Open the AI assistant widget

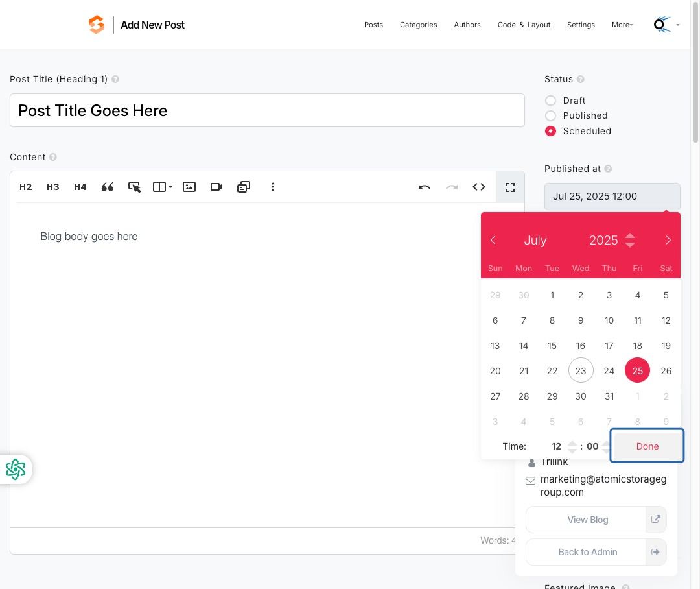tap(16, 469)
